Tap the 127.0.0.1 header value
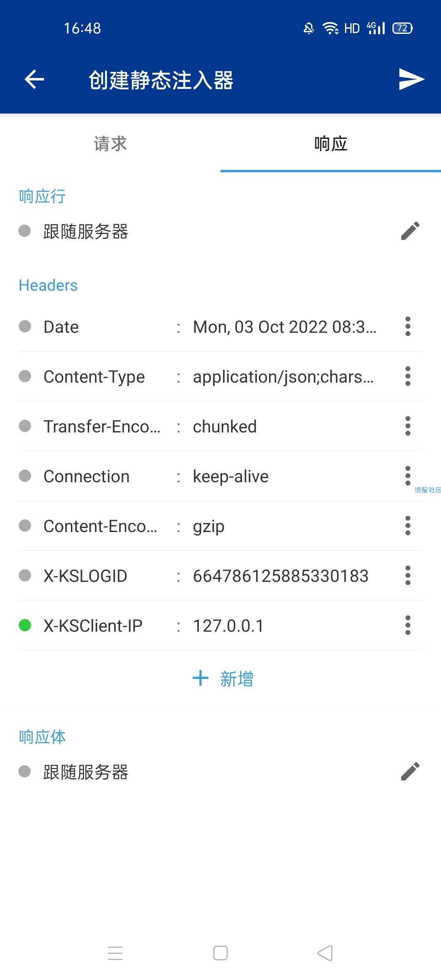This screenshot has width=441, height=980. [228, 626]
